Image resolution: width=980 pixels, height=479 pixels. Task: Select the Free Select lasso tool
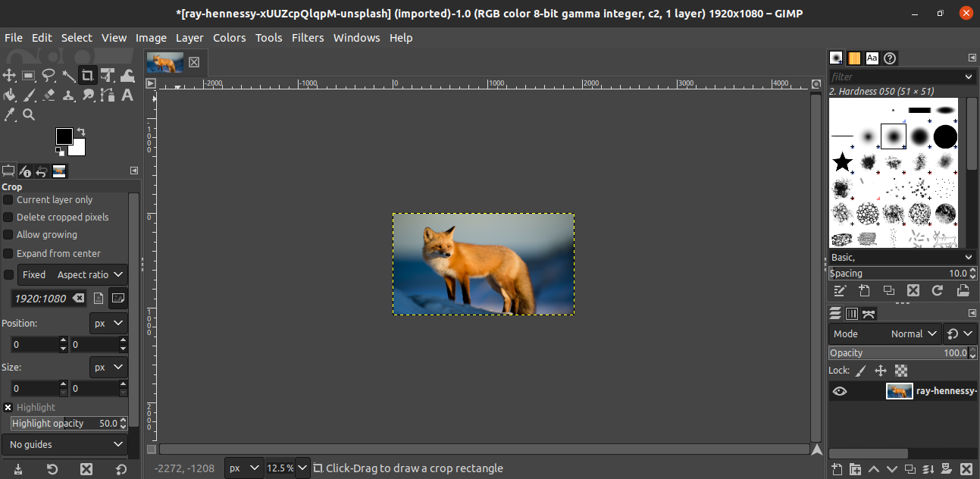click(49, 75)
